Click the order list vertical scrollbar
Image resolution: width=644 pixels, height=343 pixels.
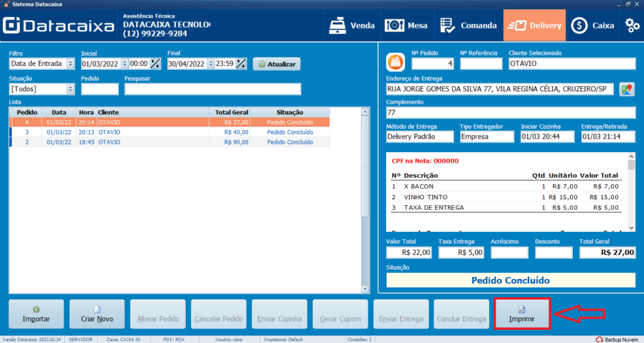[x=365, y=201]
